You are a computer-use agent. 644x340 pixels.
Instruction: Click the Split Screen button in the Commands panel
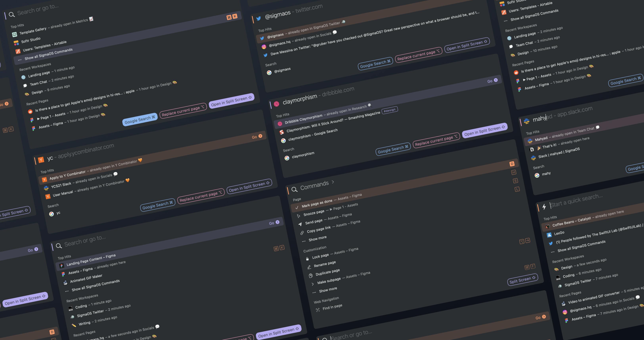[x=522, y=280]
